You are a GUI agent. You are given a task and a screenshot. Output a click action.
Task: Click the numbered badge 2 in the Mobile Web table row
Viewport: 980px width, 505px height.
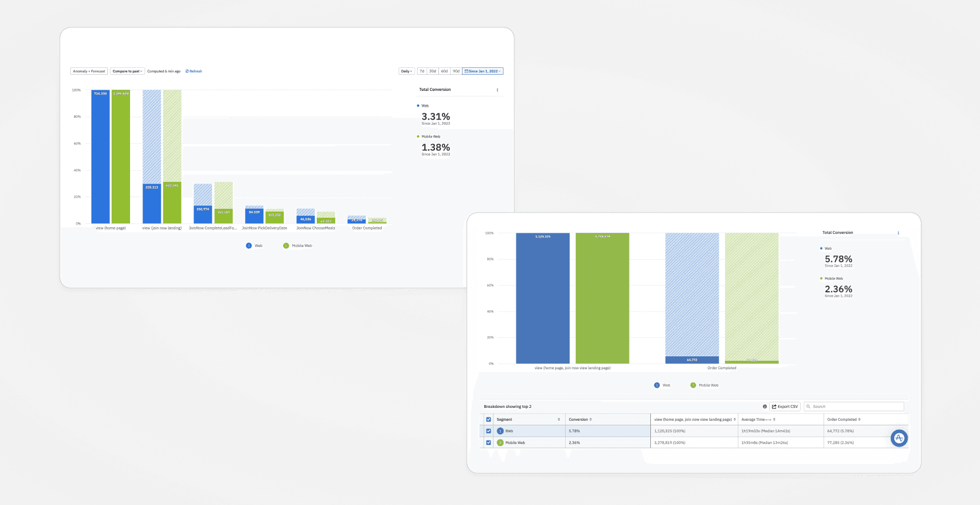click(x=500, y=443)
